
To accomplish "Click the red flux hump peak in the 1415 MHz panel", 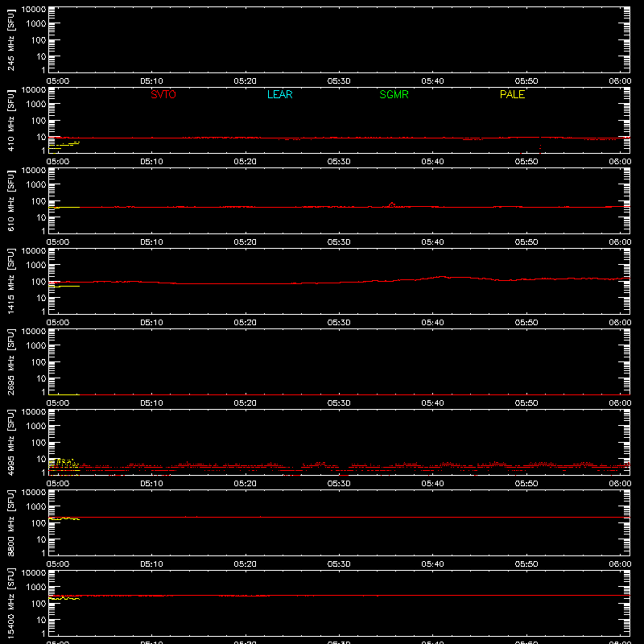I will (x=441, y=277).
